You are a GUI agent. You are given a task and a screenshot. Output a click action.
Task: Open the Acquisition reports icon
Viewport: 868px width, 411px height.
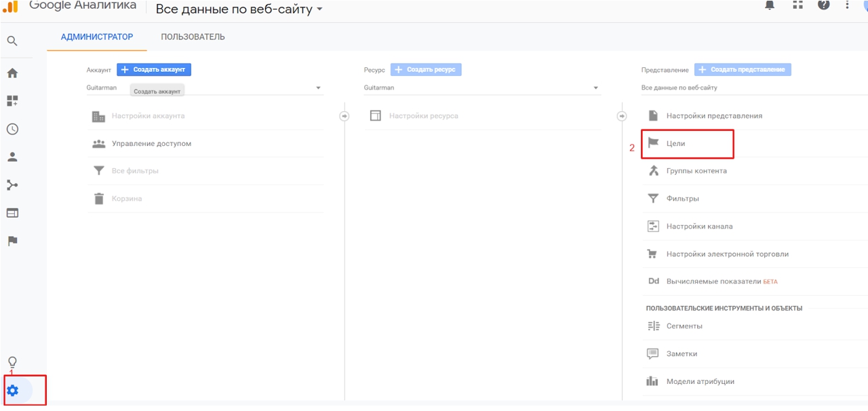[12, 185]
